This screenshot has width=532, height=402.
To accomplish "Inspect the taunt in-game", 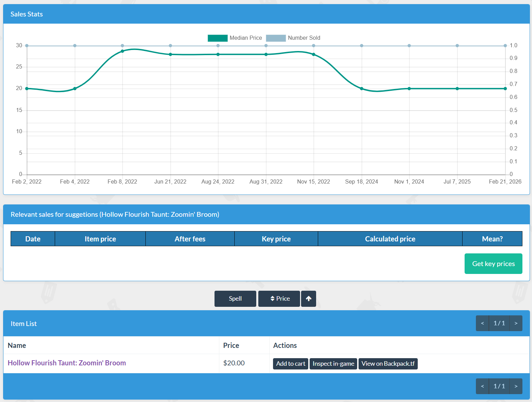I will [333, 364].
